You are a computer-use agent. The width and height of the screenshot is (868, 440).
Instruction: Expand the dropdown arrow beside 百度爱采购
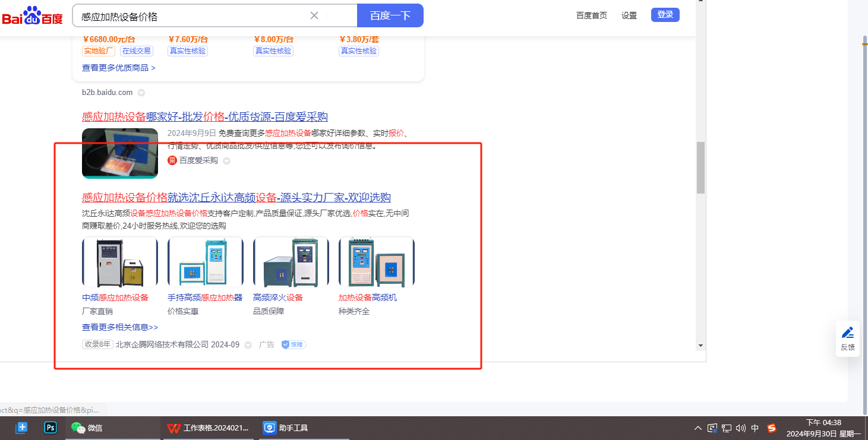pos(226,161)
